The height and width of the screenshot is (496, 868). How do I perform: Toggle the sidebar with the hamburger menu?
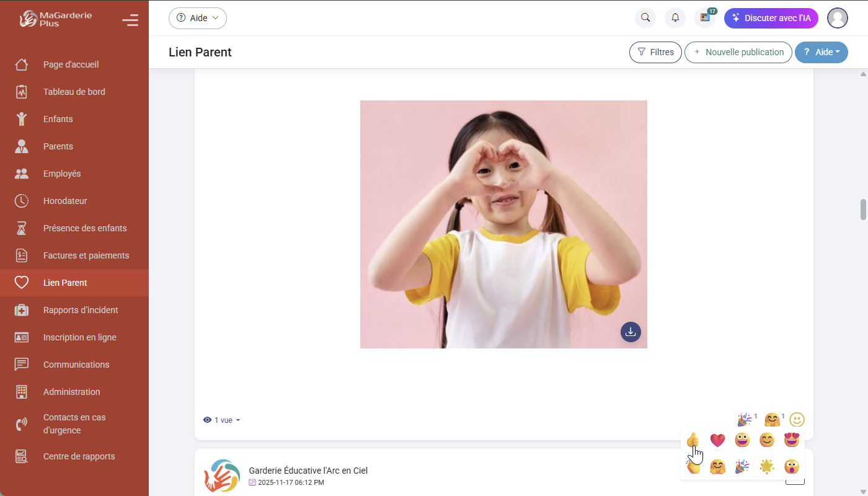[x=130, y=20]
